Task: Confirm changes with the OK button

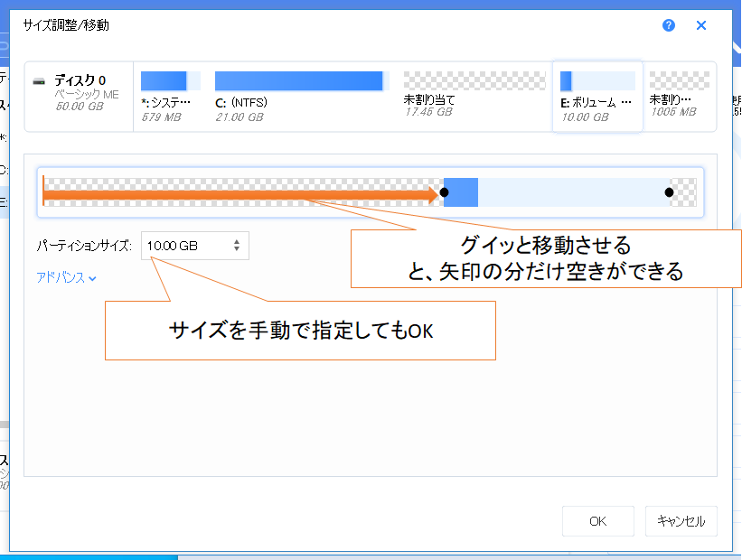Action: coord(597,521)
